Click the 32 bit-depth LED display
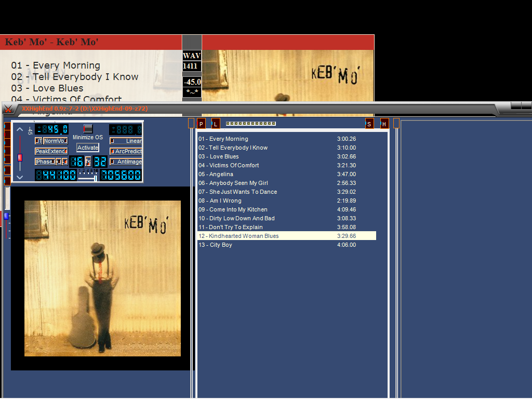This screenshot has width=532, height=399. click(x=100, y=162)
